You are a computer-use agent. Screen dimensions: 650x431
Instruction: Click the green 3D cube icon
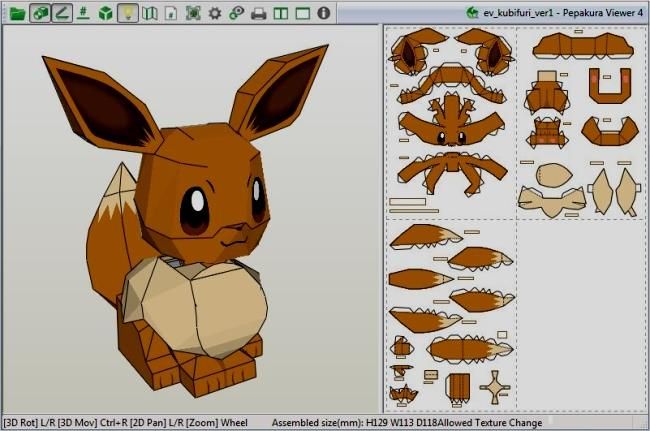click(x=105, y=13)
